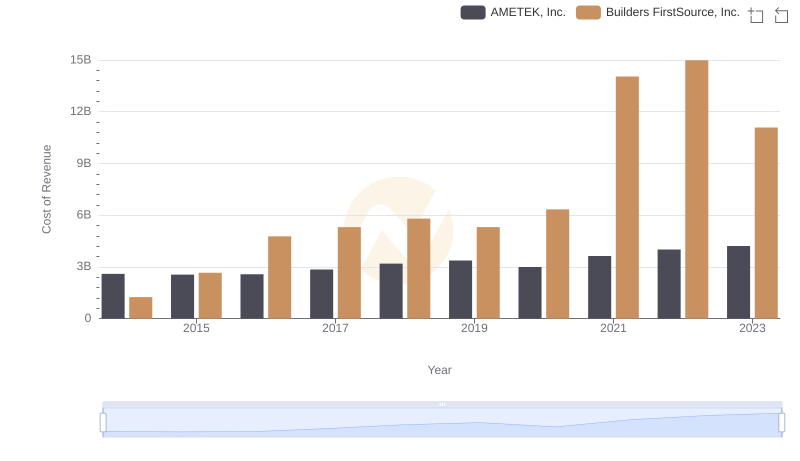Click the Builders FirstSource bar for 2017

click(x=349, y=273)
